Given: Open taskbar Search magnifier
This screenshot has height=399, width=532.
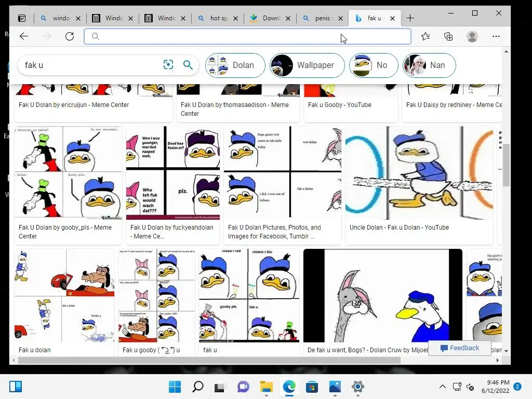Looking at the screenshot, I should click(198, 387).
